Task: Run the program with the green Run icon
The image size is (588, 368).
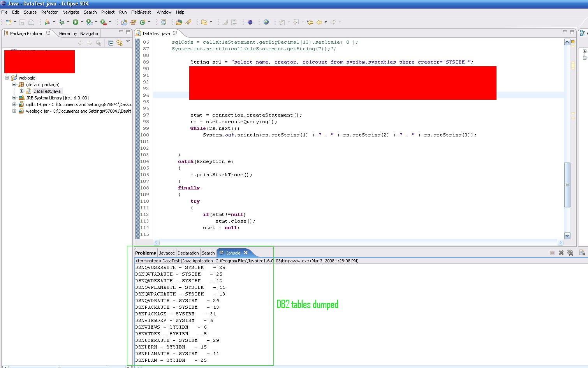Action: tap(76, 22)
